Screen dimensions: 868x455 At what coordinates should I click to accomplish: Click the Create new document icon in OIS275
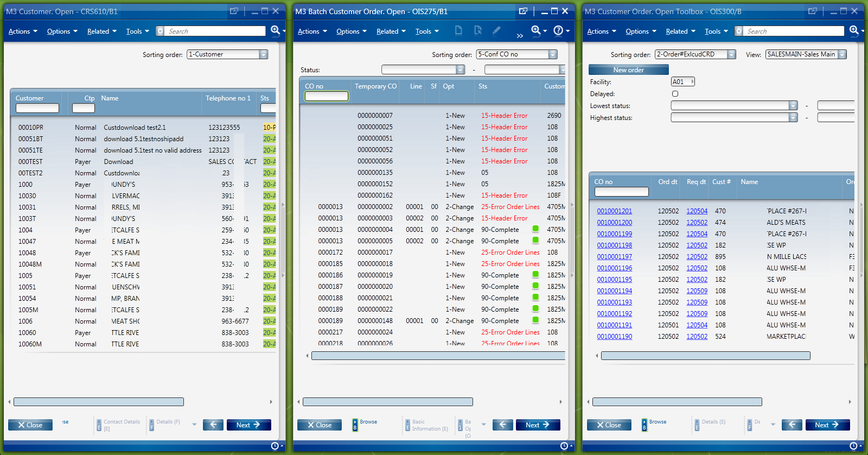point(458,30)
